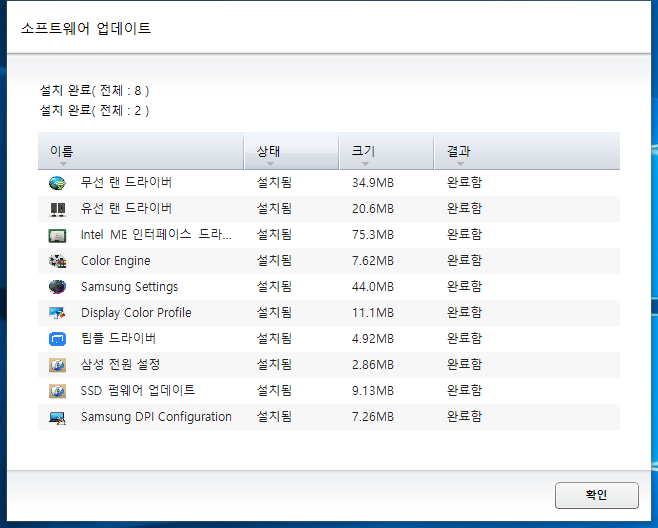
Task: Click 설치됨 status in Samsung Settings row
Action: (x=274, y=287)
